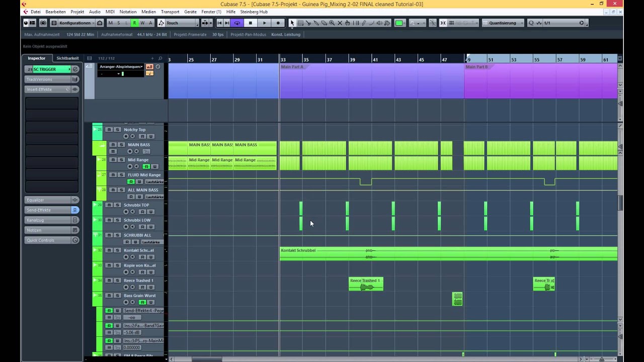Open the Projekt menu
The width and height of the screenshot is (644, 362).
click(77, 12)
